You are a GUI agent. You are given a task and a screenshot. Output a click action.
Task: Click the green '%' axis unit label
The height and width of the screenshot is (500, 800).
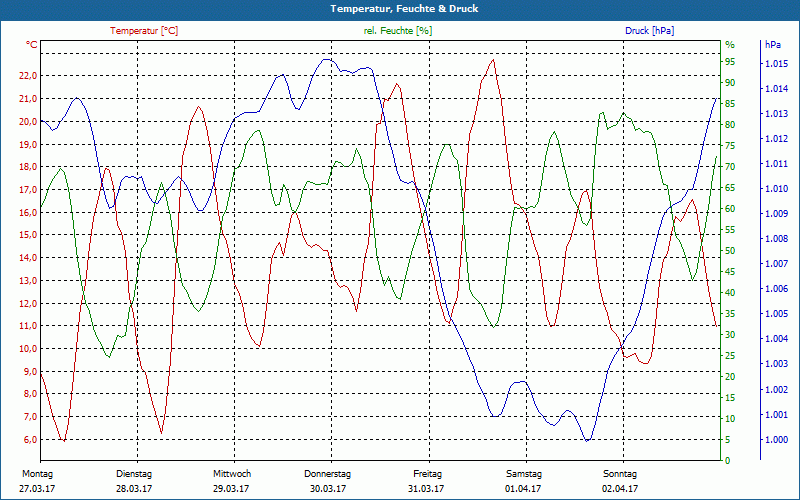[730, 45]
